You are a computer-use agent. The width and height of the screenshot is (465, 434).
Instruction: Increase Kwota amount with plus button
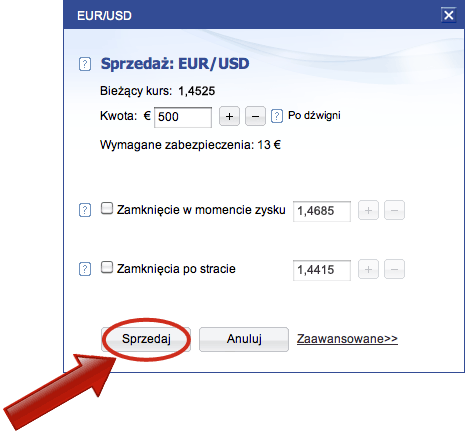[229, 116]
